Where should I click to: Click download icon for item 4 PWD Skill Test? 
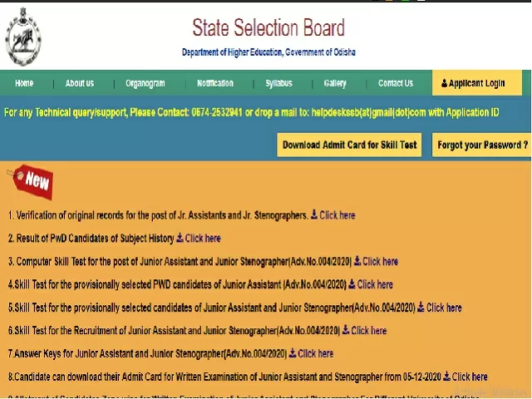352,283
